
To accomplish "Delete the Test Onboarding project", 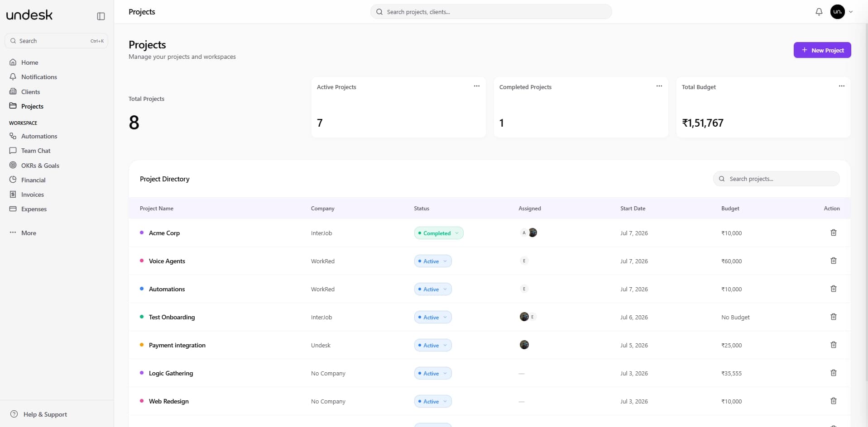I will 833,317.
